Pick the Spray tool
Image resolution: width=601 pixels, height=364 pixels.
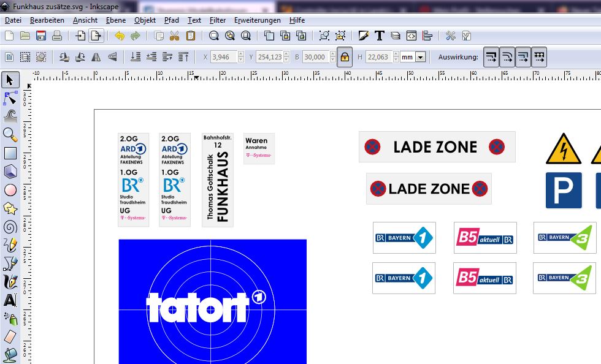point(10,319)
